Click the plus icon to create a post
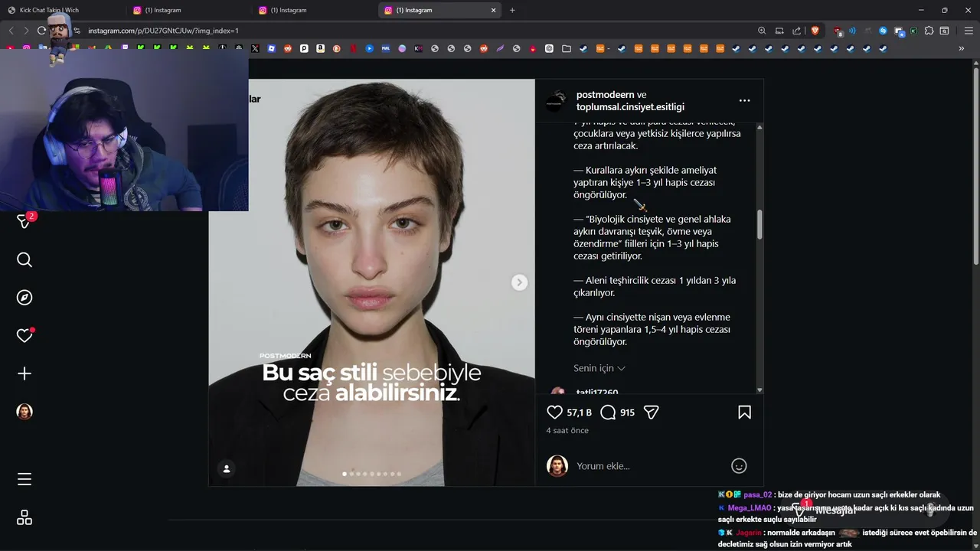The height and width of the screenshot is (551, 980). tap(24, 373)
